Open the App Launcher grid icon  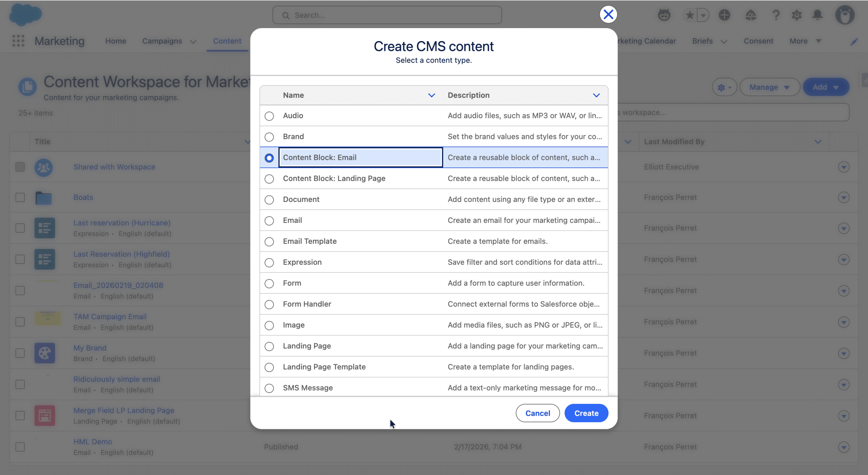tap(18, 41)
